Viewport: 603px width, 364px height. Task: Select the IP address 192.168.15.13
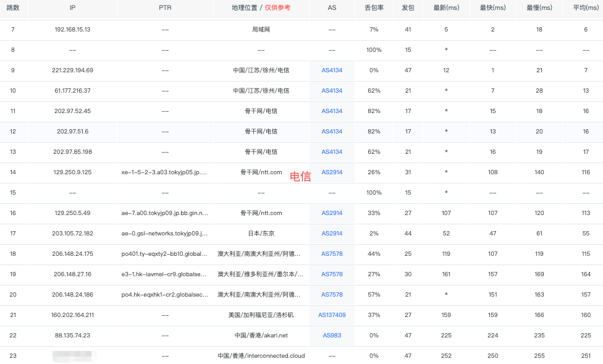pyautogui.click(x=73, y=30)
